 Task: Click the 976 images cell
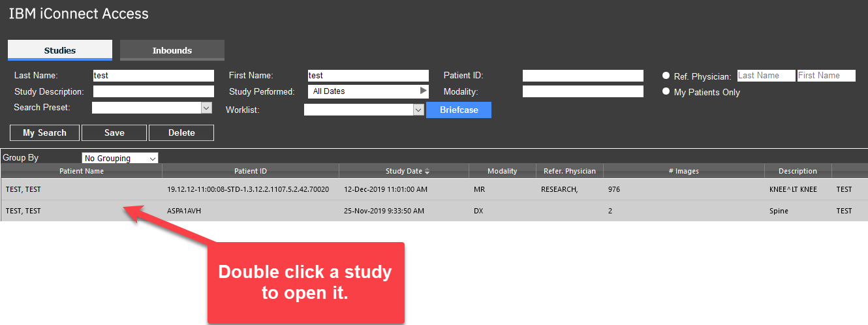click(x=614, y=189)
